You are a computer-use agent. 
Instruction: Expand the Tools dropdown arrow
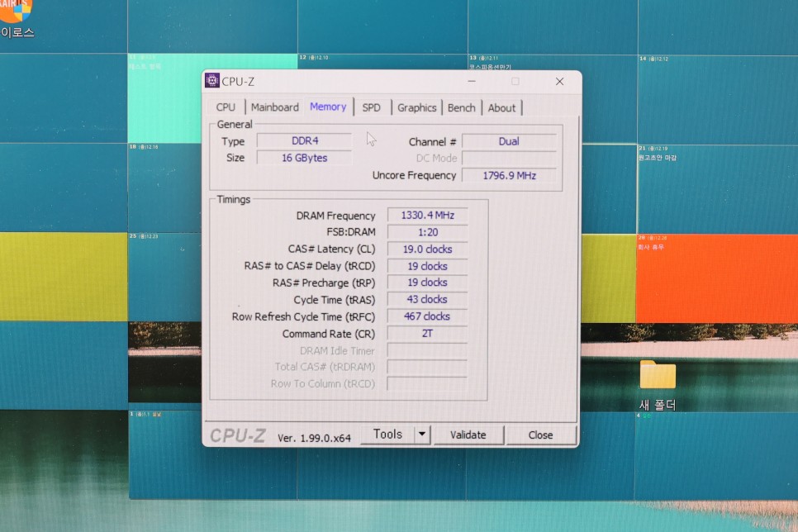(422, 435)
